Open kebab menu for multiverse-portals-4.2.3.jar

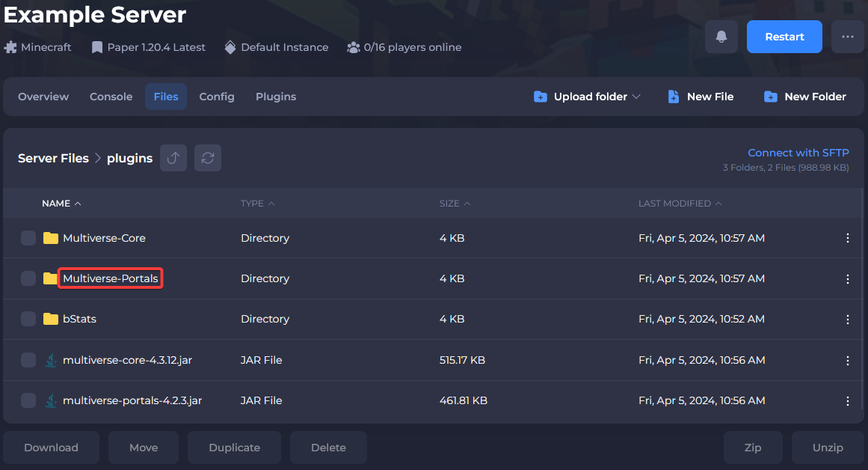pos(847,400)
